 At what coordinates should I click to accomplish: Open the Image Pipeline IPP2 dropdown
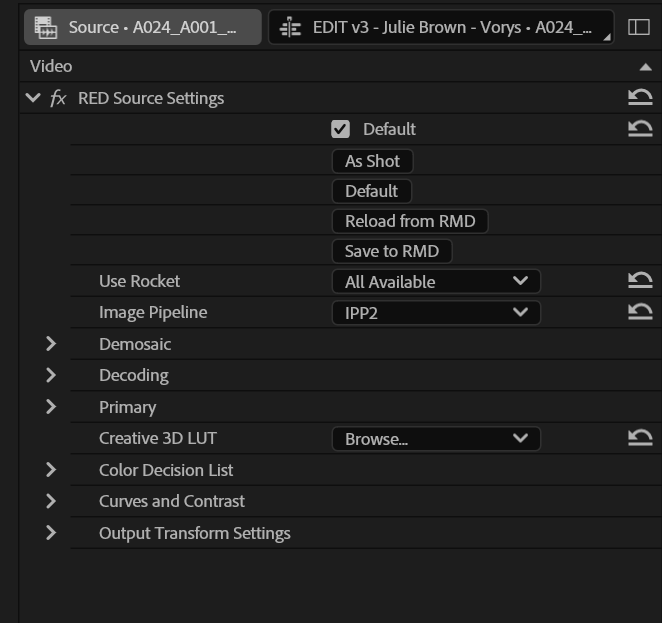coord(435,312)
